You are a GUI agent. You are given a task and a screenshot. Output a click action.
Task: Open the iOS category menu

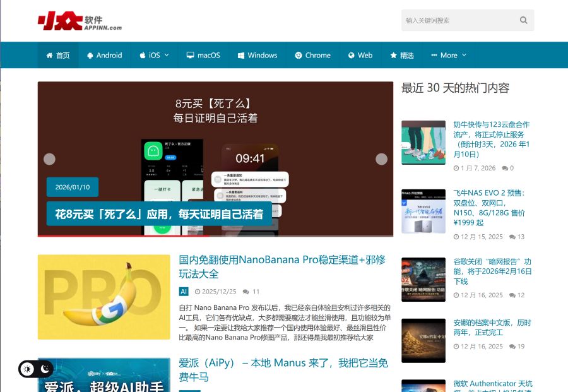(x=155, y=55)
